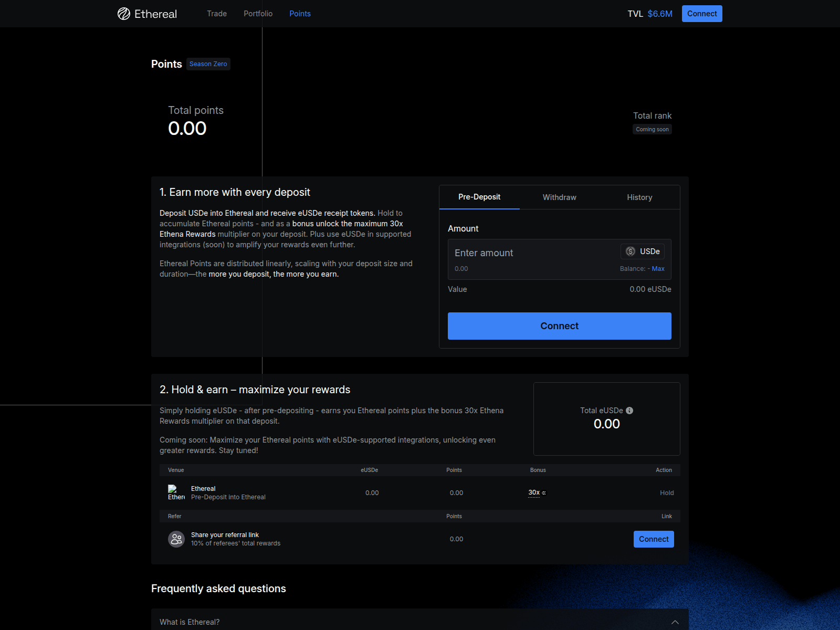
Task: Click the Ethereal brand name text
Action: 155,14
